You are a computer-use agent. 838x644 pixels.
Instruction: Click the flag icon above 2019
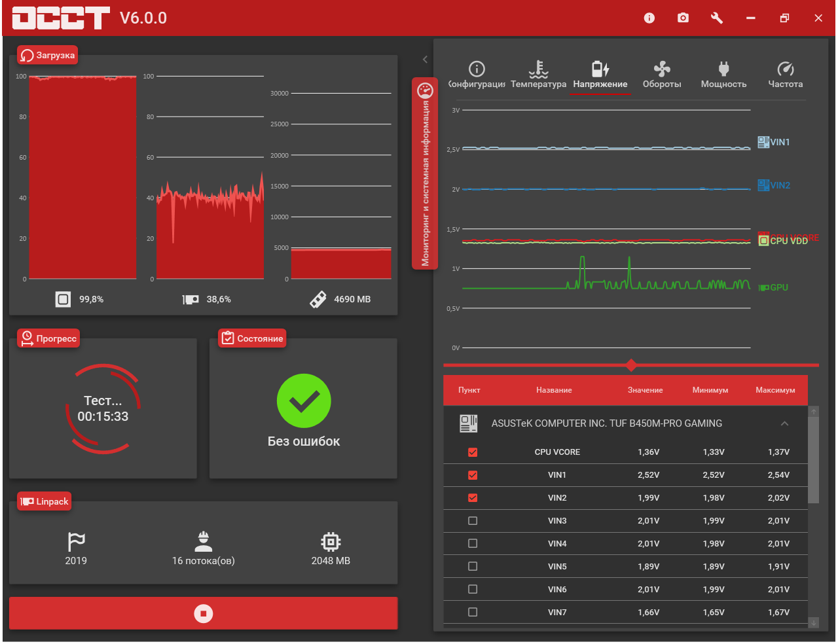click(x=76, y=542)
